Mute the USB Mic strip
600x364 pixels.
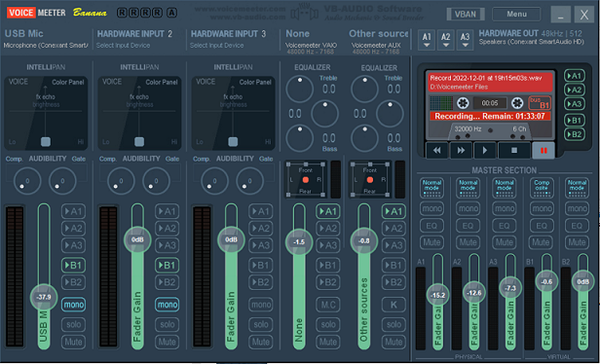[73, 342]
